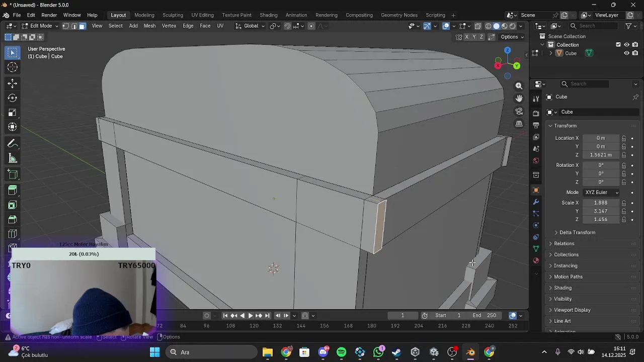Toggle Scale X lock
The image size is (644, 362).
(624, 203)
